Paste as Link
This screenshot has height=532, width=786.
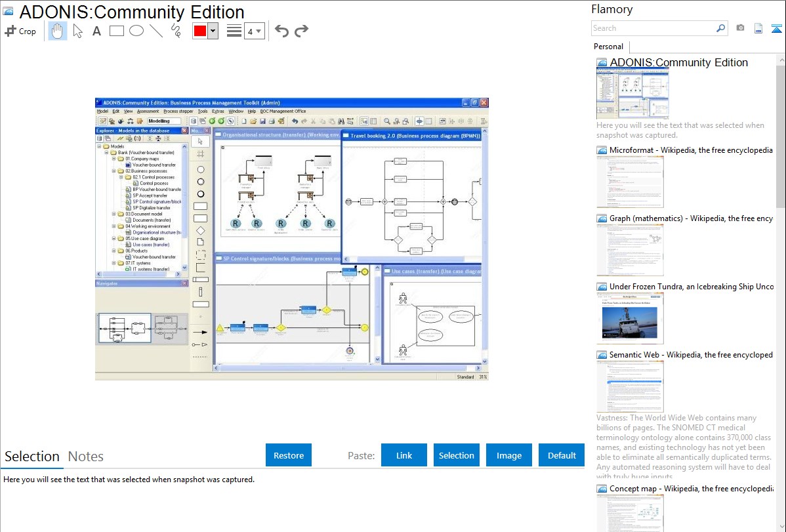(404, 455)
